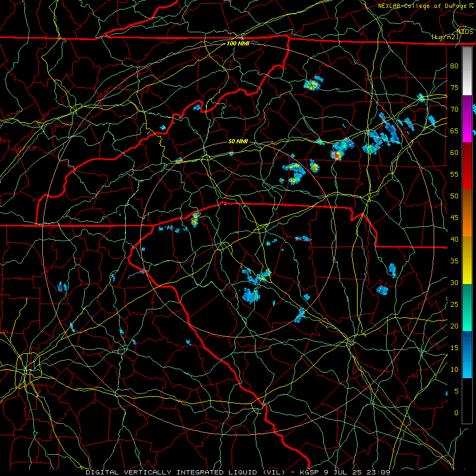Click the 50 value on the VIL scale
The image size is (476, 476).
[454, 196]
